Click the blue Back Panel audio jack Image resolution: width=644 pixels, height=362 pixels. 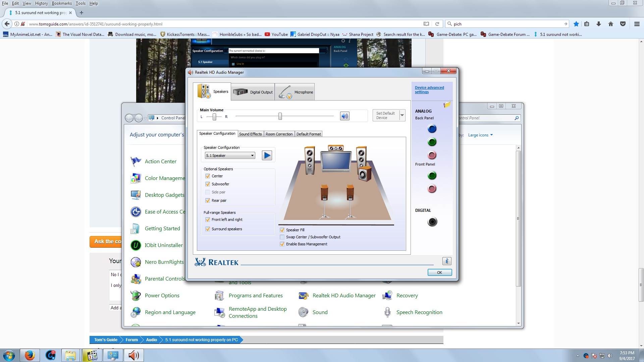tap(432, 129)
